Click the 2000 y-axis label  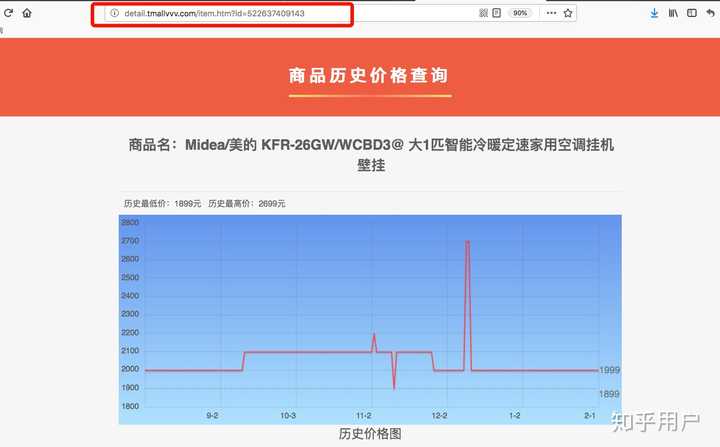tap(130, 369)
